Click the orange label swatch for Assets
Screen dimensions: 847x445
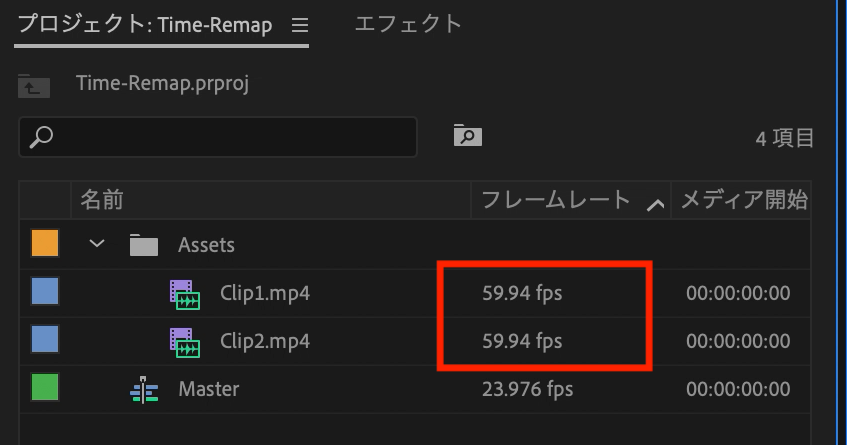[45, 243]
